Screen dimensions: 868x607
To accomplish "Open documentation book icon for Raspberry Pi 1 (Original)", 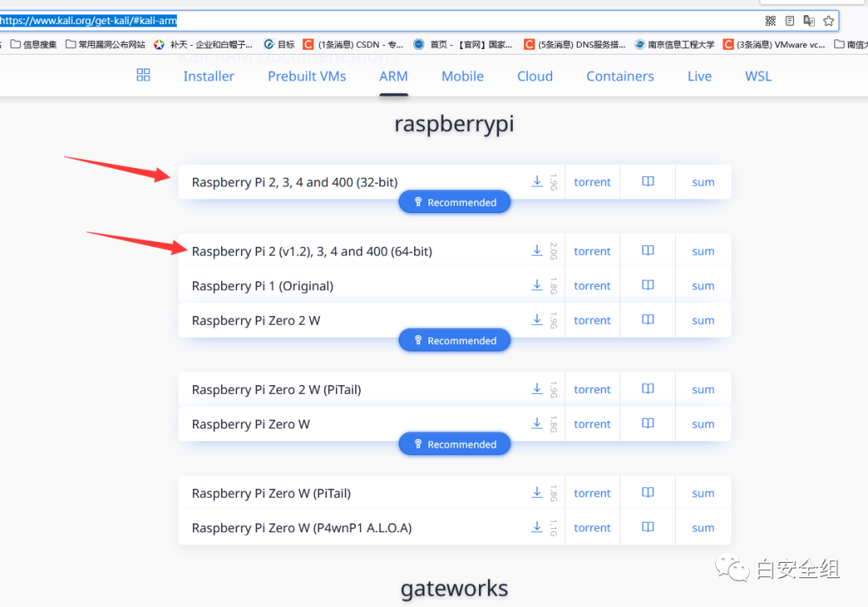I will (648, 285).
